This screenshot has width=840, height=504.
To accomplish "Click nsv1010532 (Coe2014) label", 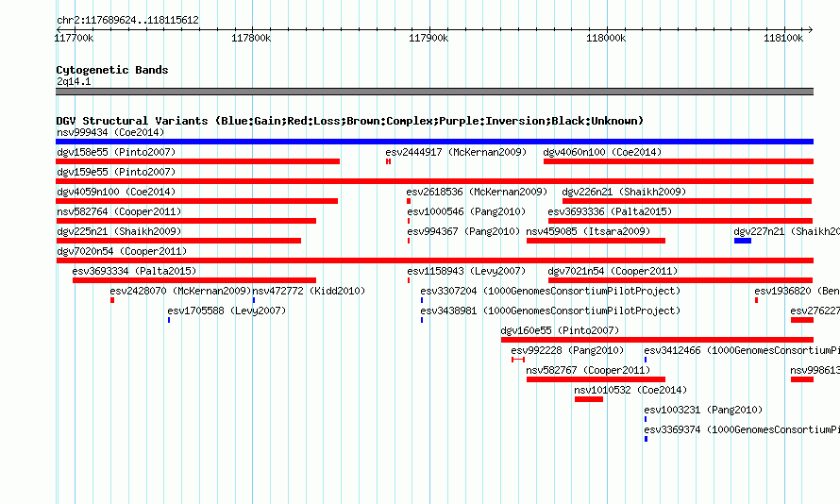I will [x=630, y=390].
